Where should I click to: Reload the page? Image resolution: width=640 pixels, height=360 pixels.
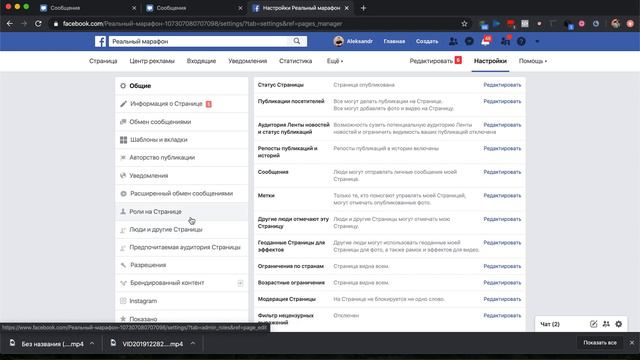pos(38,24)
